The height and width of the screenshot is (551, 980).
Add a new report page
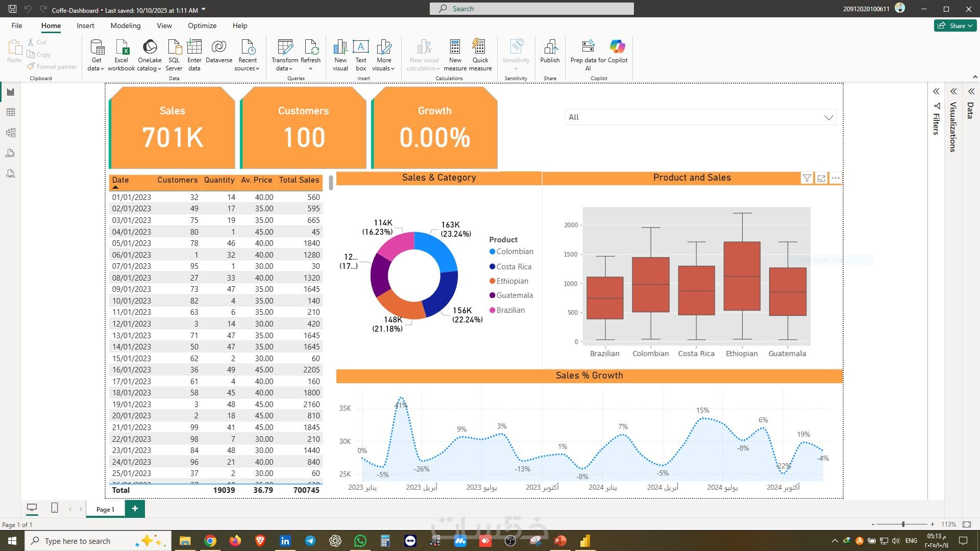pyautogui.click(x=135, y=509)
